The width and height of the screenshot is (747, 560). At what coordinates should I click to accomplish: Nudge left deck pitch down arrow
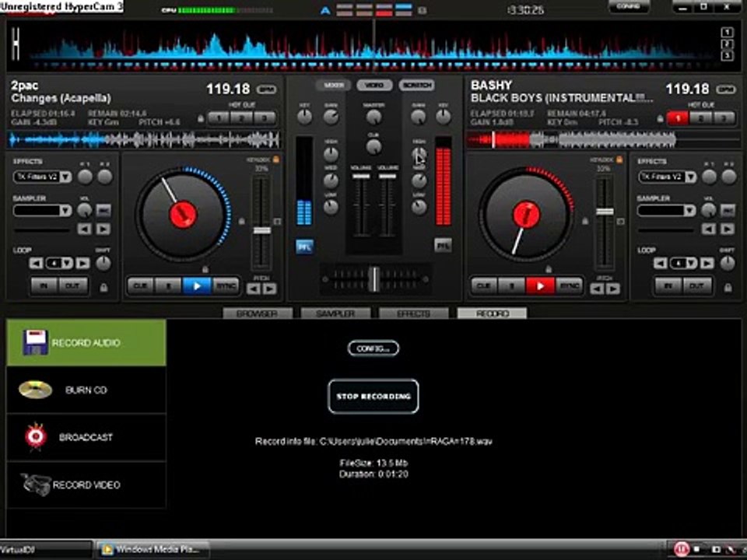pyautogui.click(x=254, y=289)
